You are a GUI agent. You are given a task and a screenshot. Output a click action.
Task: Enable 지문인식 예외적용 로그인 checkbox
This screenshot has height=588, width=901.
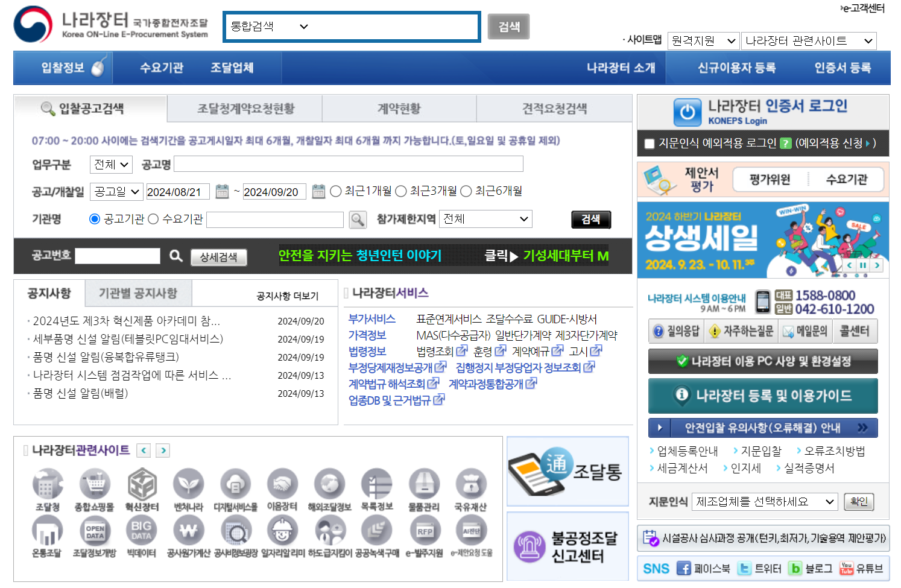[650, 144]
